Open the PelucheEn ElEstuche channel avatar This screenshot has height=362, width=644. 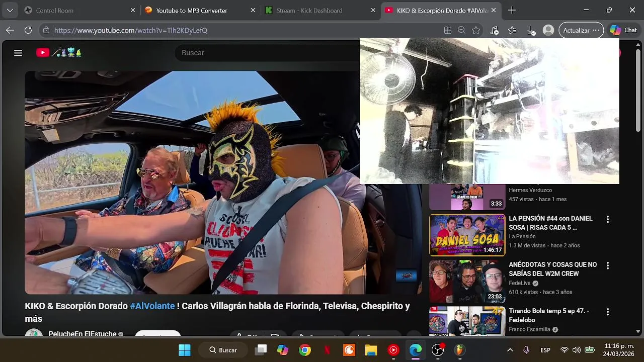tap(34, 333)
